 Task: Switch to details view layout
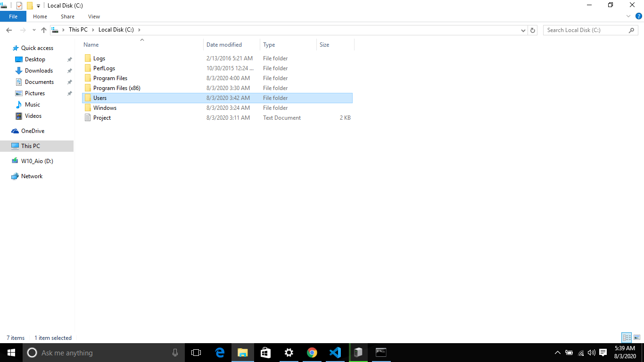627,337
